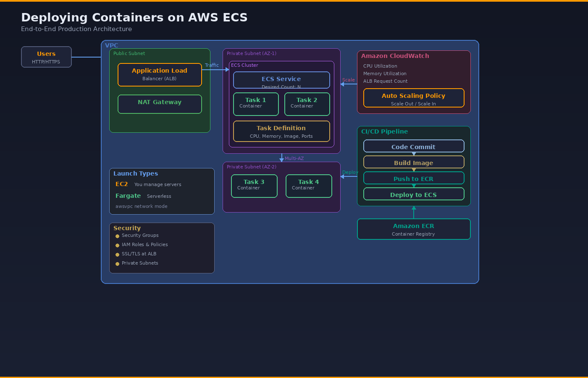Screen dimensions: 588x378
Task: Toggle the SSL/TLS at ALB bullet
Action: [139, 254]
